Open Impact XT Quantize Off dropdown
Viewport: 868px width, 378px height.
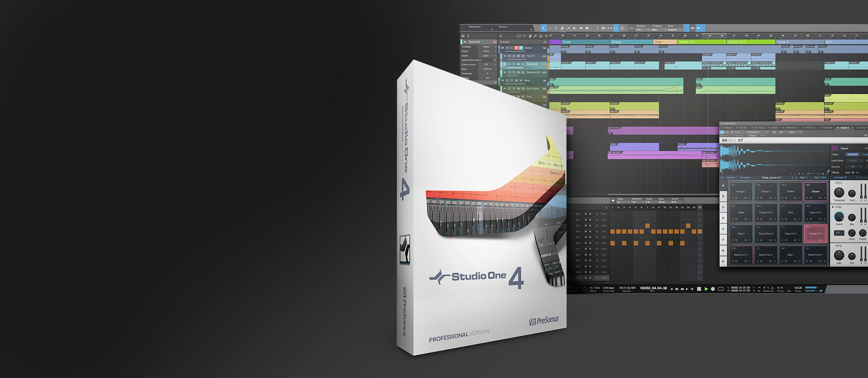click(855, 167)
